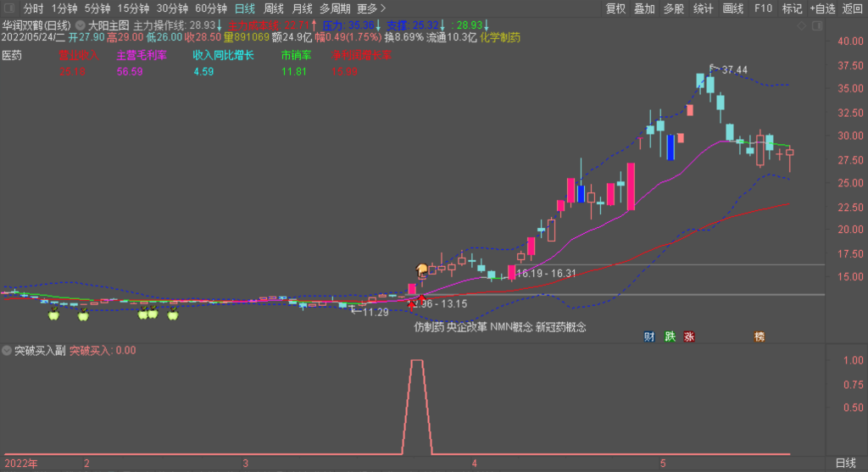Image resolution: width=868 pixels, height=472 pixels.
Task: Expand the 大阳主图 indicator settings
Action: [81, 25]
